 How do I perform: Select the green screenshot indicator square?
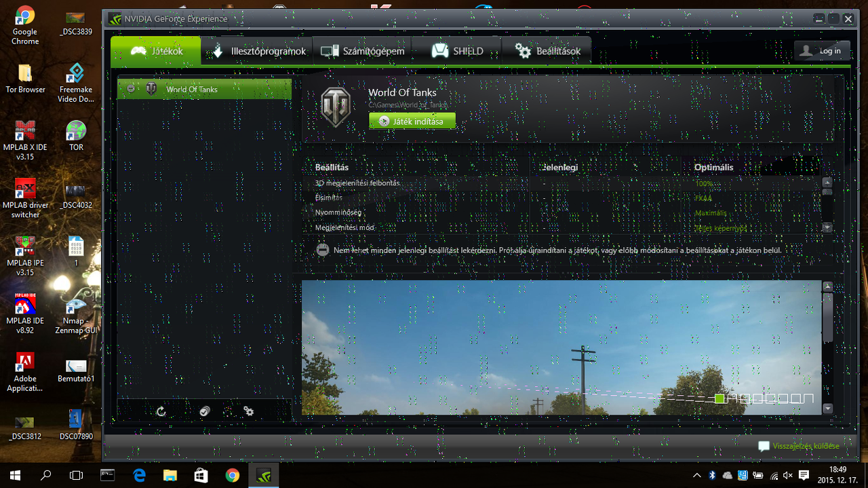[x=719, y=398]
